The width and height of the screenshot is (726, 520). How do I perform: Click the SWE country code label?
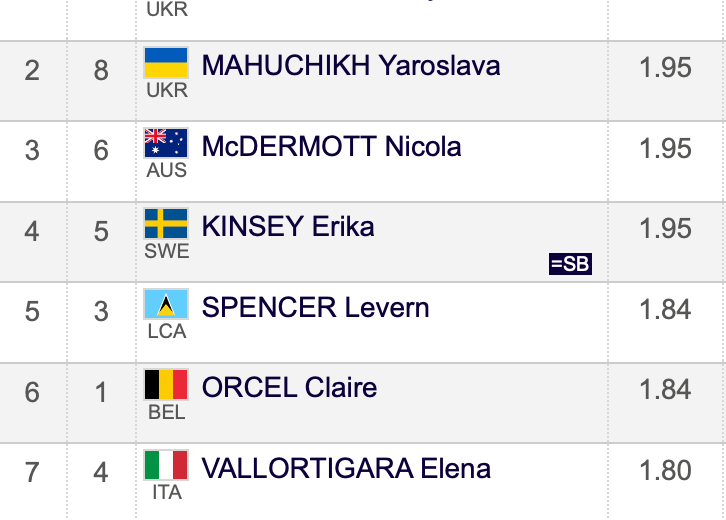pos(167,251)
